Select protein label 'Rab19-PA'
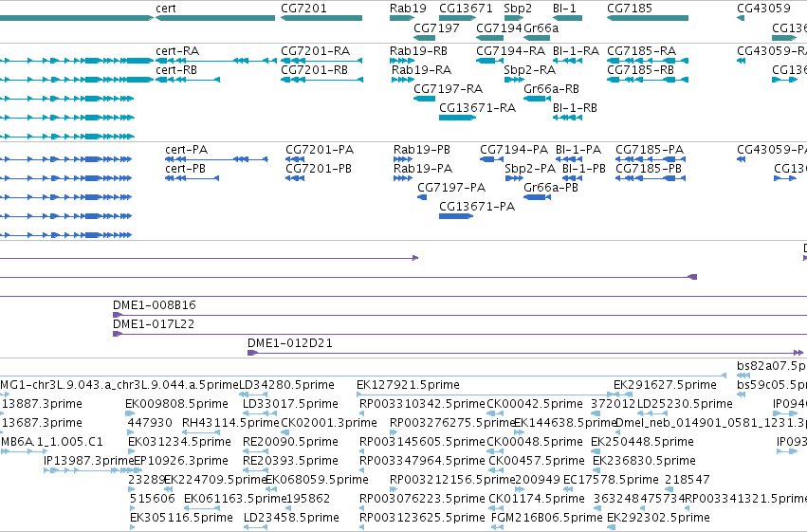The height and width of the screenshot is (532, 807). 423,169
